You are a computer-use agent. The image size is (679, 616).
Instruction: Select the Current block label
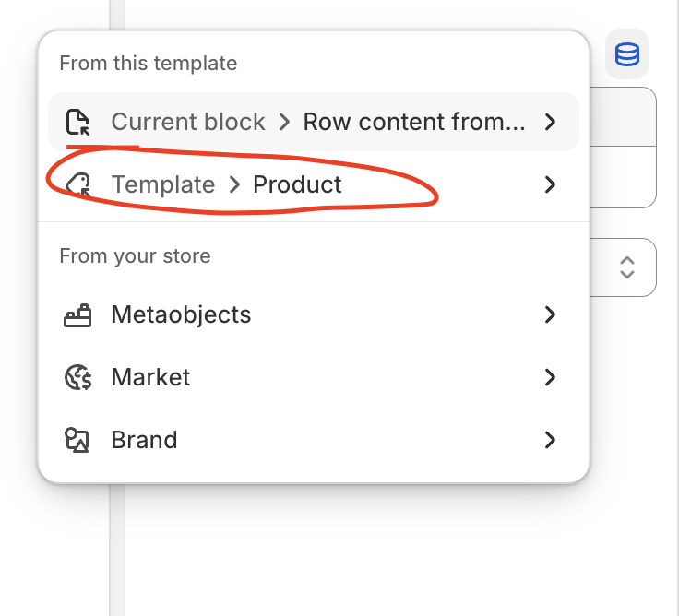188,122
